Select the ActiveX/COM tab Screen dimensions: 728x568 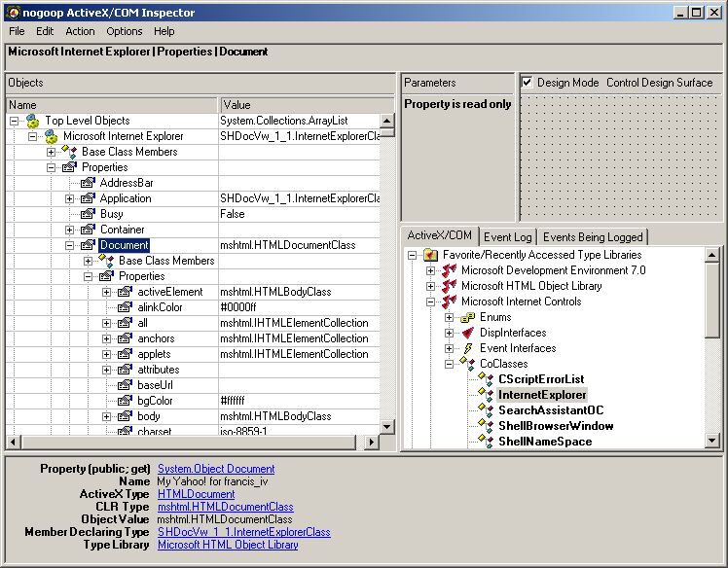coord(439,235)
